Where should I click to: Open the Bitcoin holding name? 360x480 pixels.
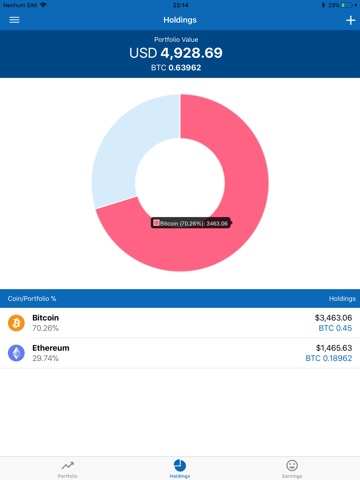pyautogui.click(x=45, y=318)
